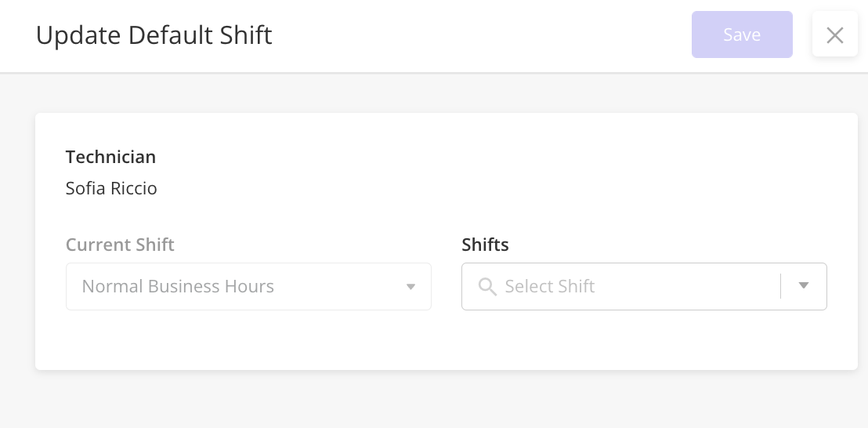Click the magnifier icon in Shifts field
This screenshot has width=868, height=428.
487,287
